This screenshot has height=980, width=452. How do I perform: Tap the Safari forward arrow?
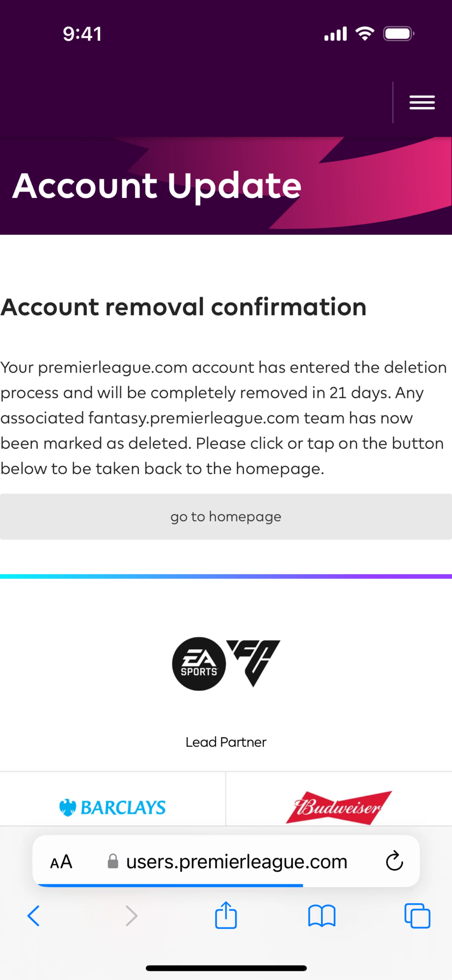[x=131, y=916]
